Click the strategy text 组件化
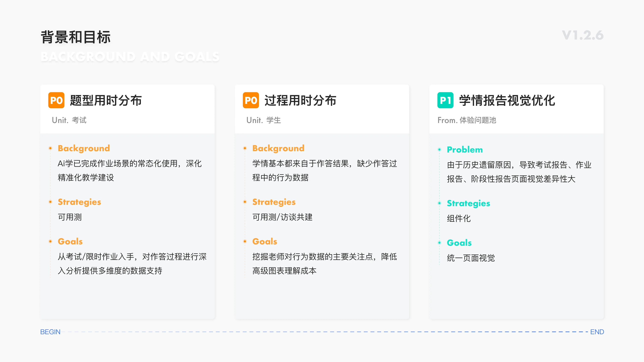Image resolution: width=644 pixels, height=362 pixels. (459, 218)
